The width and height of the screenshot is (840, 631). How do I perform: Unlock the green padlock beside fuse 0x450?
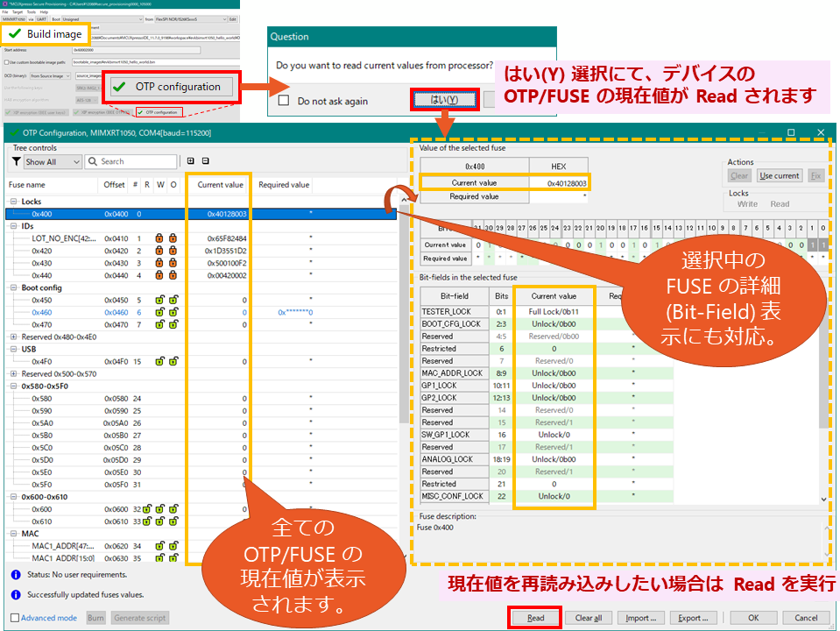tap(159, 299)
